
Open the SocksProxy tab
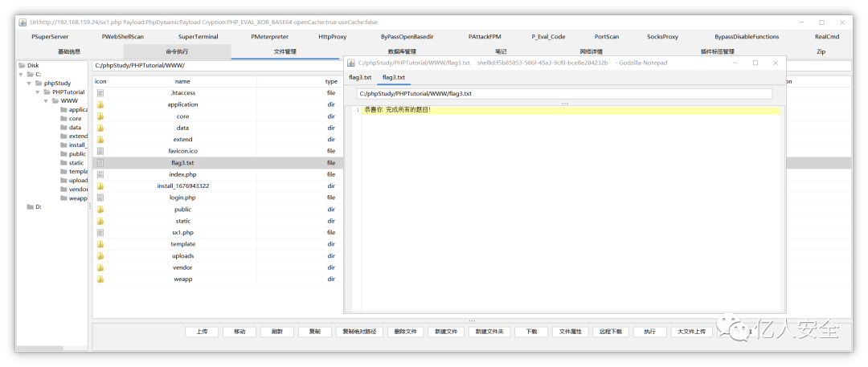[x=662, y=37]
